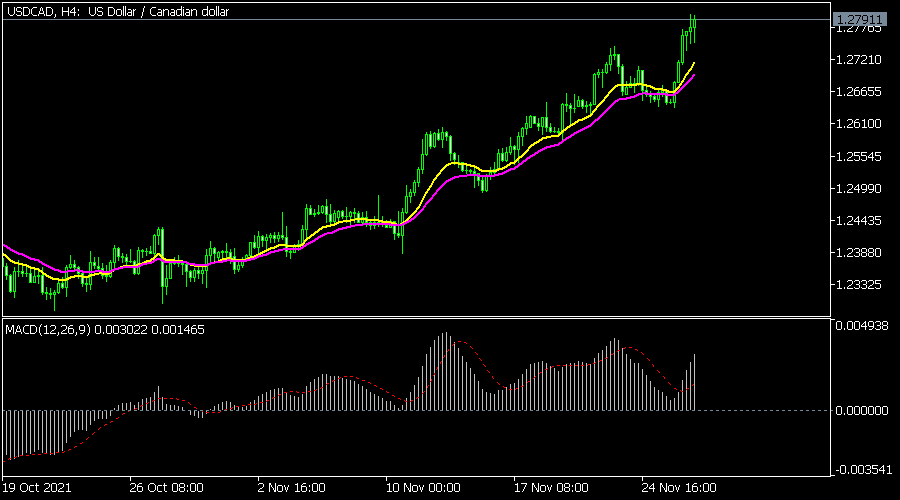The height and width of the screenshot is (500, 900).
Task: Click the 1.25545 price axis label
Action: pos(859,156)
